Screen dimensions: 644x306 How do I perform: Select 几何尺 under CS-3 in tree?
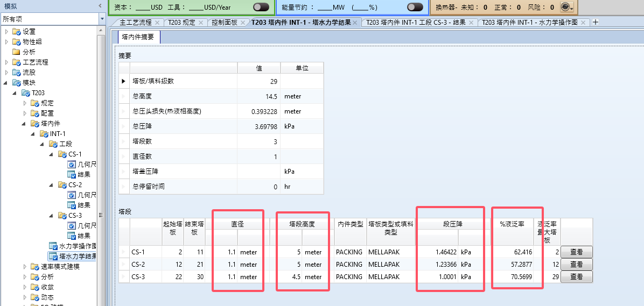87,226
